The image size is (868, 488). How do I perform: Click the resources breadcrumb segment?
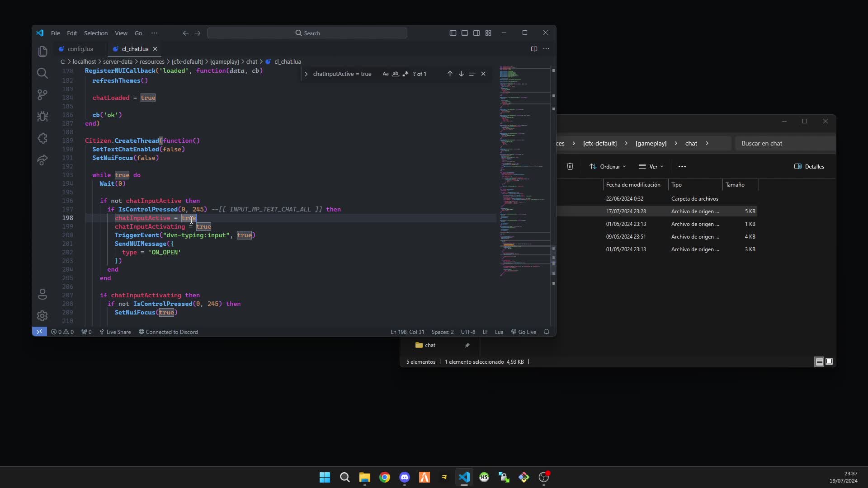[152, 61]
